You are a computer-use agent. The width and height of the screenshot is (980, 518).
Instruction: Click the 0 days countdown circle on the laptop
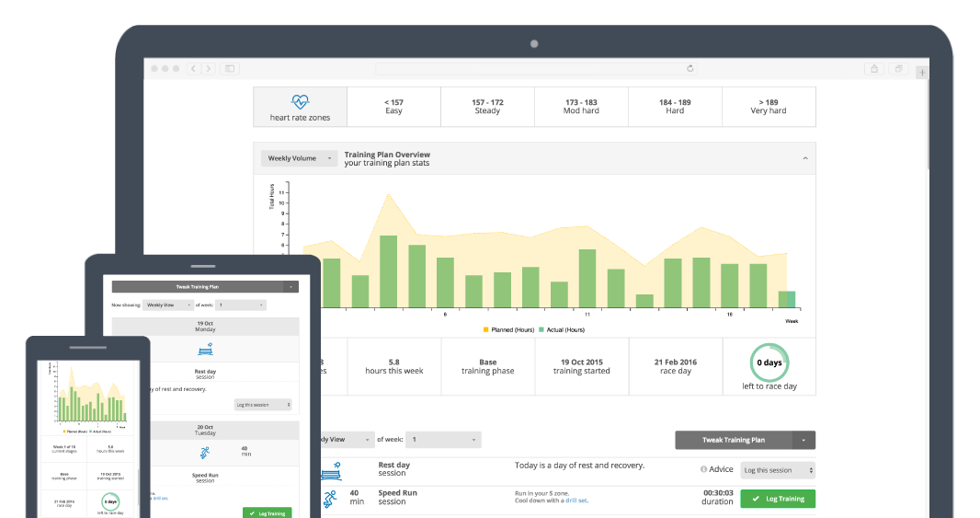point(769,363)
